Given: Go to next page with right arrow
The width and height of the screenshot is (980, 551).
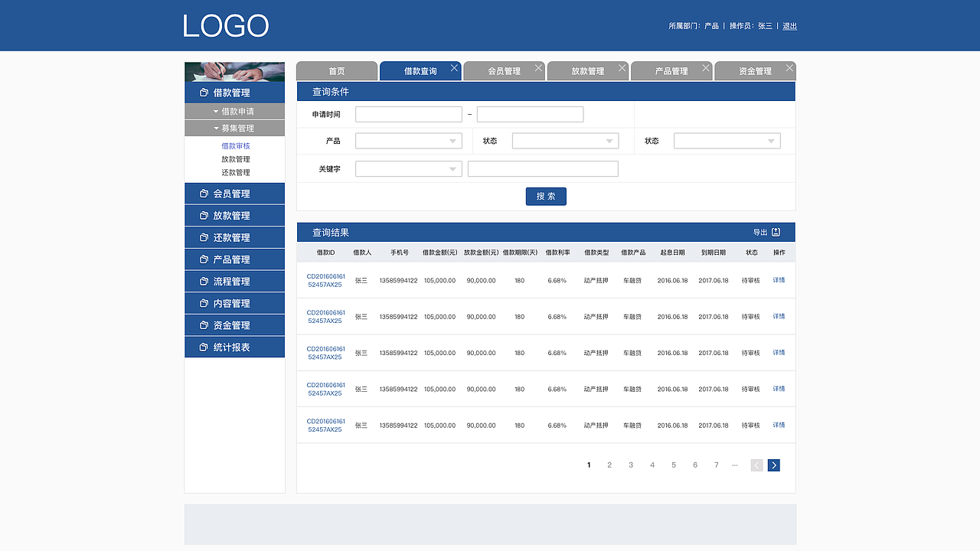Looking at the screenshot, I should (x=774, y=465).
